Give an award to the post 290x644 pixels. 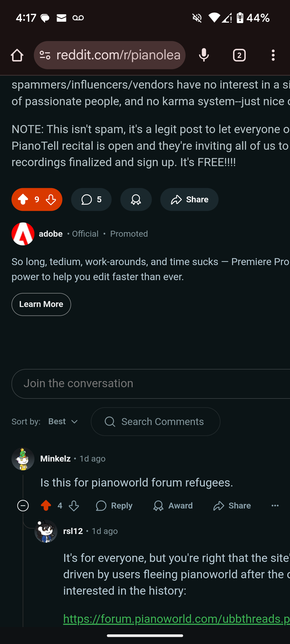click(136, 200)
